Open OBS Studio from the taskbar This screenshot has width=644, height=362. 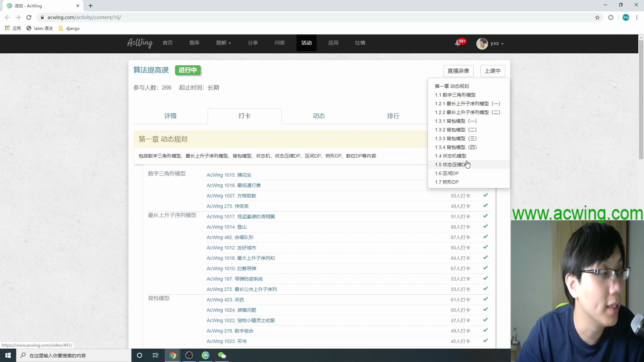(189, 355)
